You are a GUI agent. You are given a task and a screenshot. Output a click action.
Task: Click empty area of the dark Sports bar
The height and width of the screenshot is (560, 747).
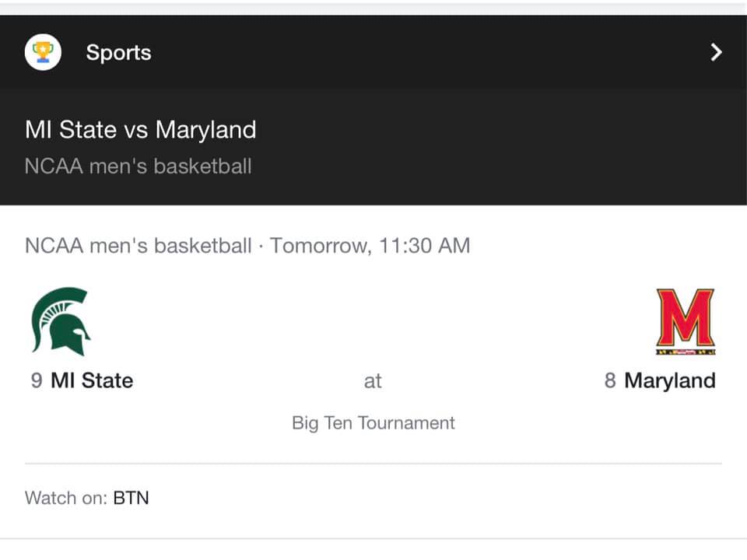[x=428, y=53]
